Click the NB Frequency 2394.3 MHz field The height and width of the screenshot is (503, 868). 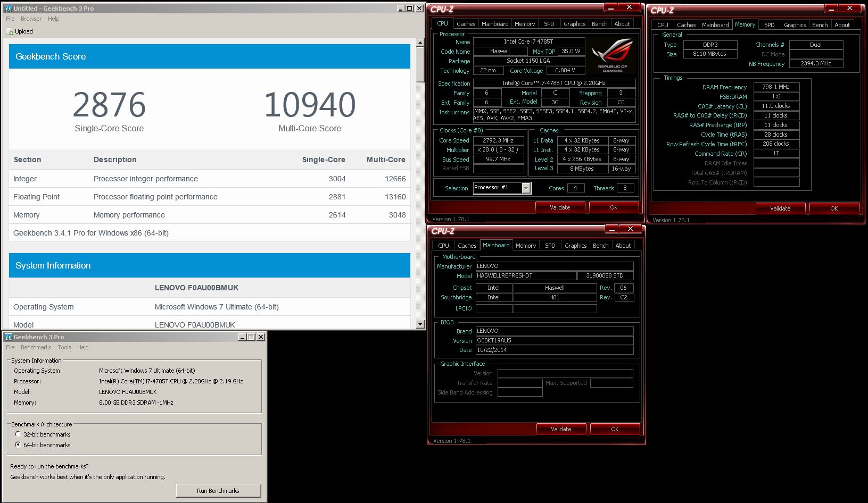click(x=816, y=63)
